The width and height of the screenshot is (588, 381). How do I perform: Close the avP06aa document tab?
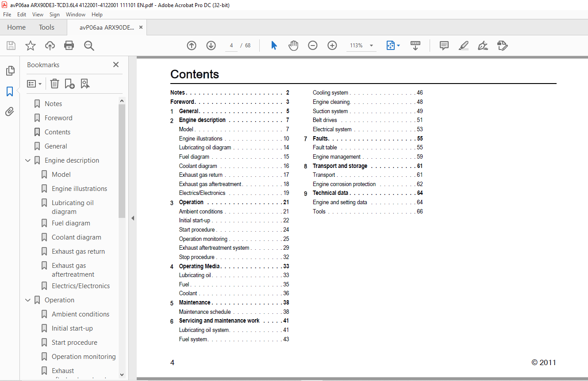tap(141, 27)
